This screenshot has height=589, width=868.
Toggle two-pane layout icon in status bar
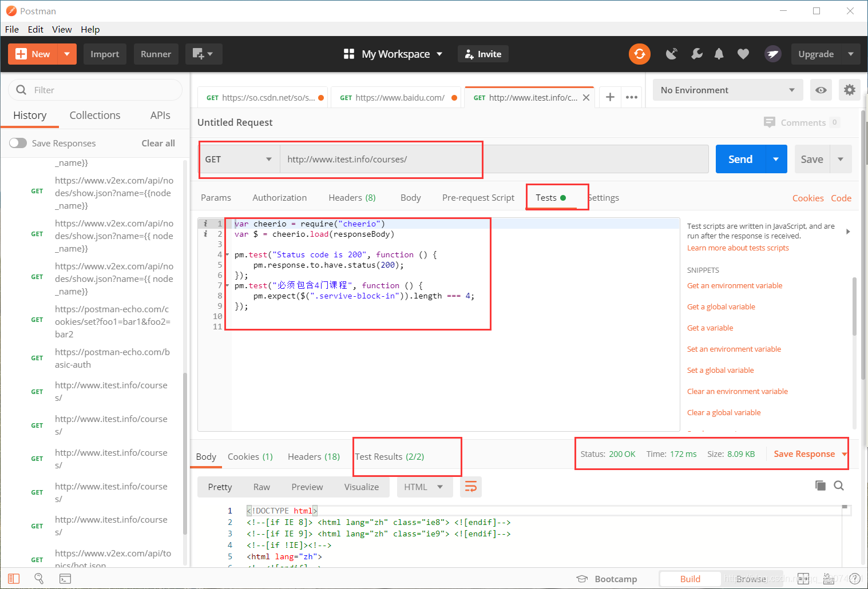coord(803,579)
